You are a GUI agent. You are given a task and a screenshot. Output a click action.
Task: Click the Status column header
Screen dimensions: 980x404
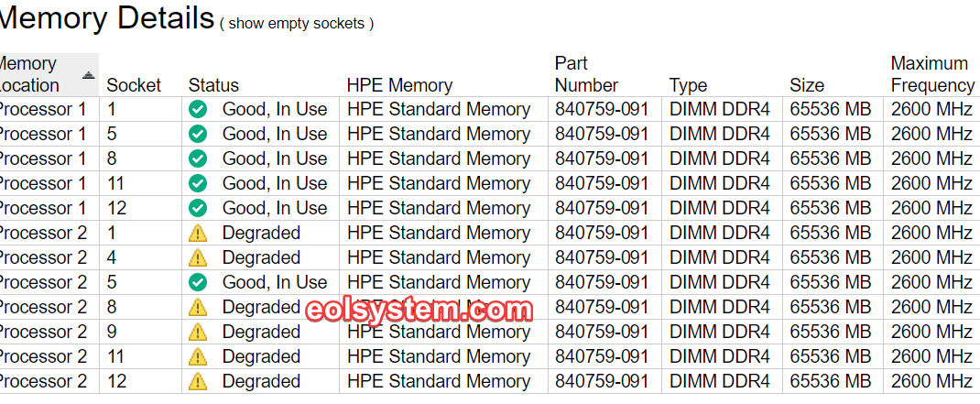click(213, 85)
